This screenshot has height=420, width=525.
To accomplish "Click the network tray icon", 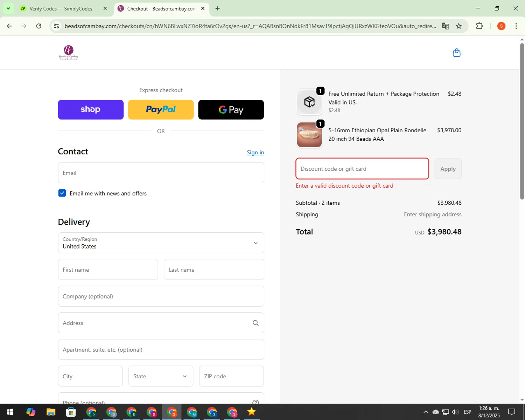I will point(445,412).
